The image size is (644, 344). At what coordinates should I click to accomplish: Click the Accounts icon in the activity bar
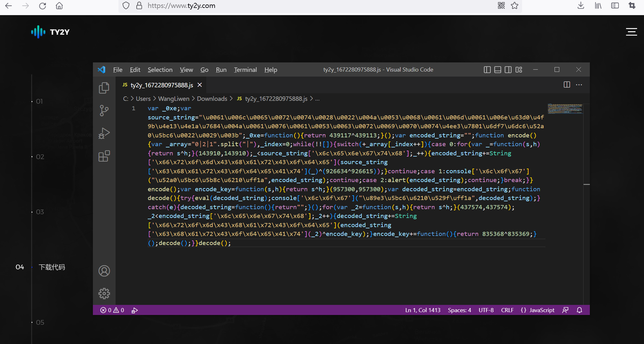[x=104, y=271]
